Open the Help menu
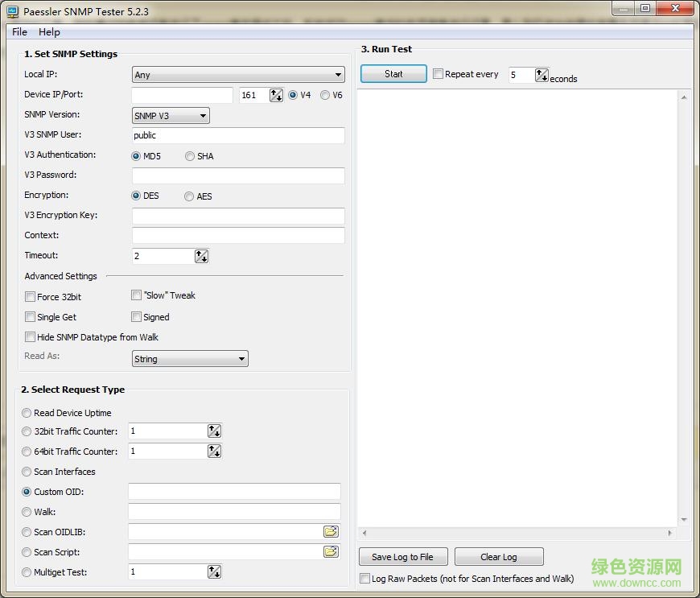The image size is (700, 598). click(x=49, y=31)
